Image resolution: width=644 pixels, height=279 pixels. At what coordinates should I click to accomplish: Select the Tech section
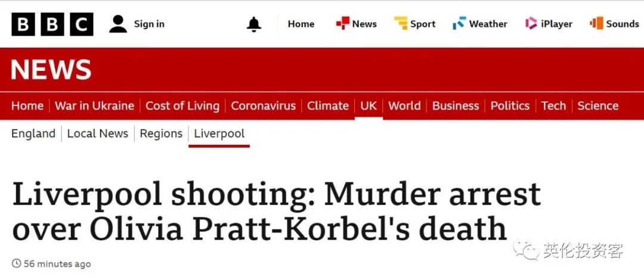[x=553, y=106]
